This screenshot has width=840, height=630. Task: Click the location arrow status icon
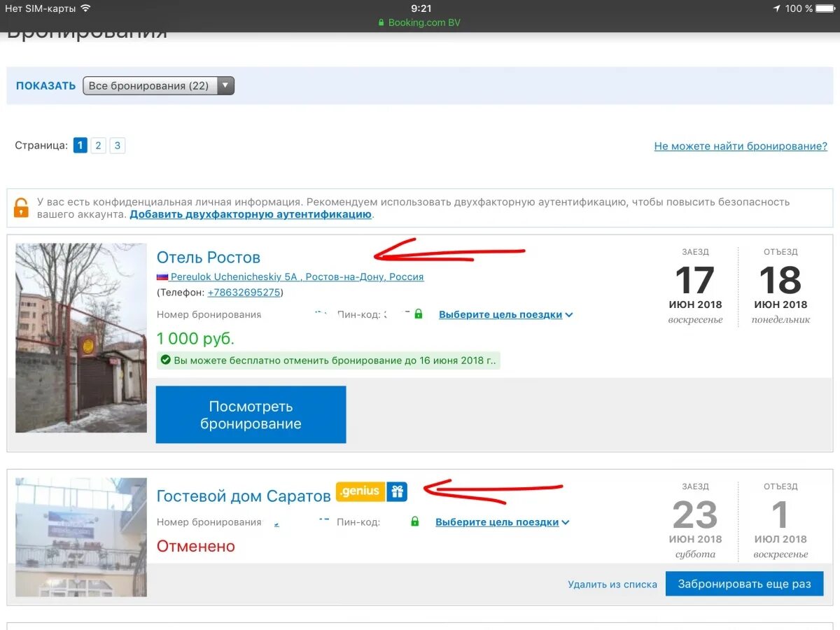coord(776,8)
